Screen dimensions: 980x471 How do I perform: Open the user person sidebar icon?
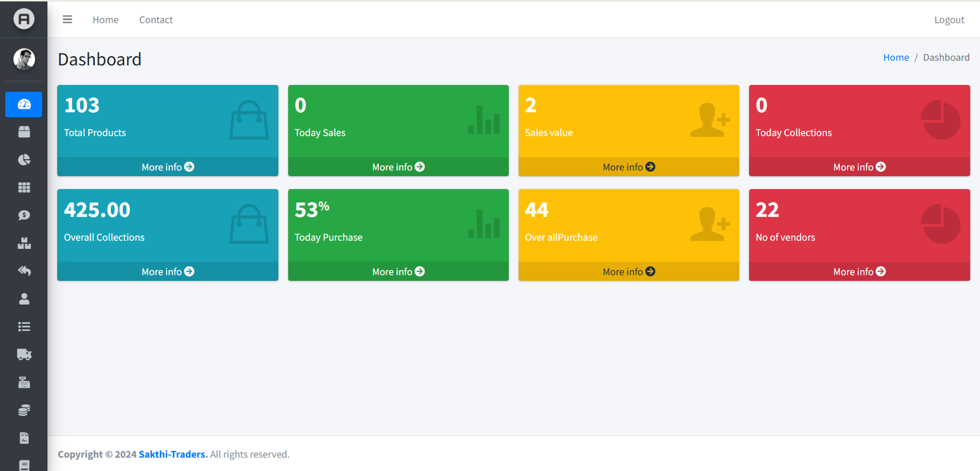tap(24, 299)
